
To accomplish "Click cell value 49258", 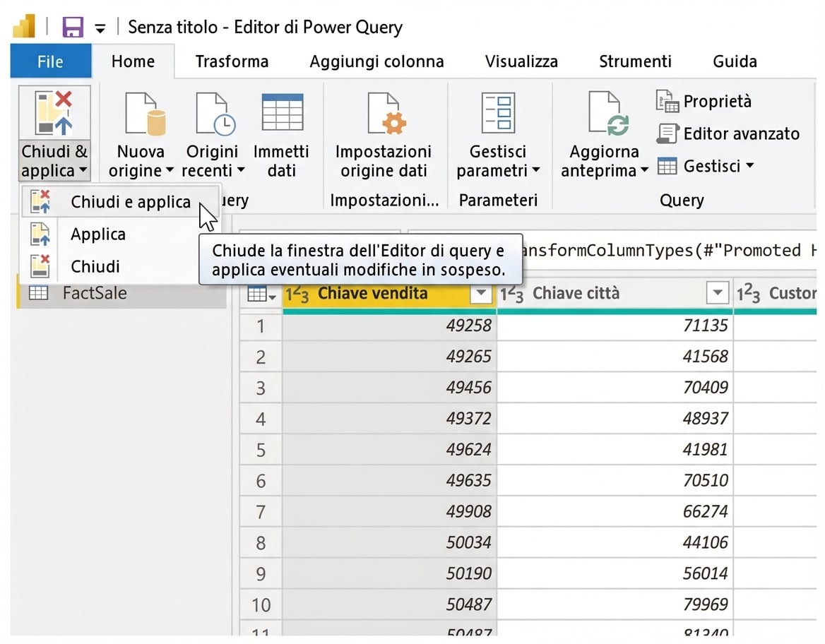I will click(469, 326).
